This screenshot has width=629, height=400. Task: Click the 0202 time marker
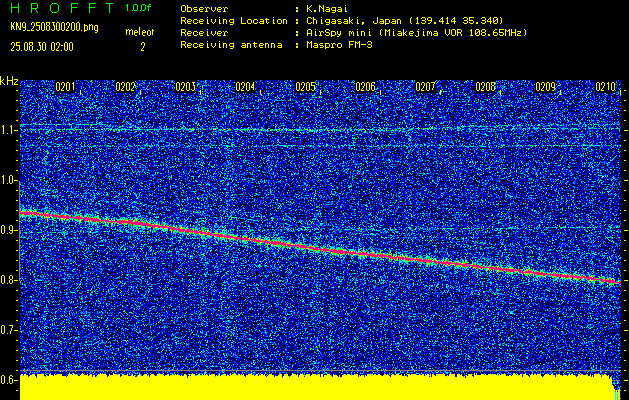point(126,87)
